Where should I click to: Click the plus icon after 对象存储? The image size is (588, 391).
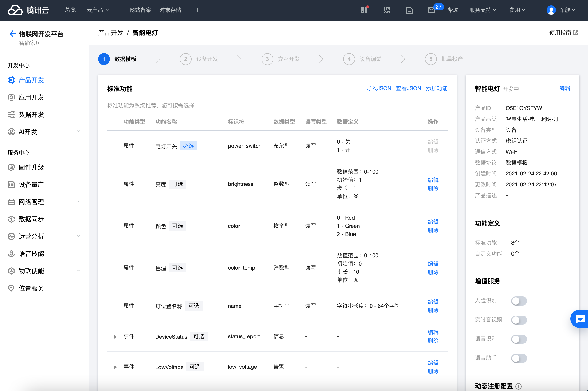click(198, 10)
